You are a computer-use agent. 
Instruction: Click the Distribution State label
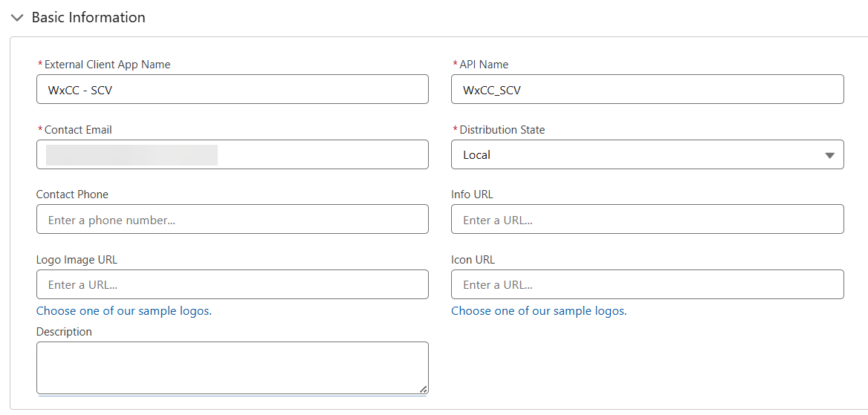coord(502,129)
